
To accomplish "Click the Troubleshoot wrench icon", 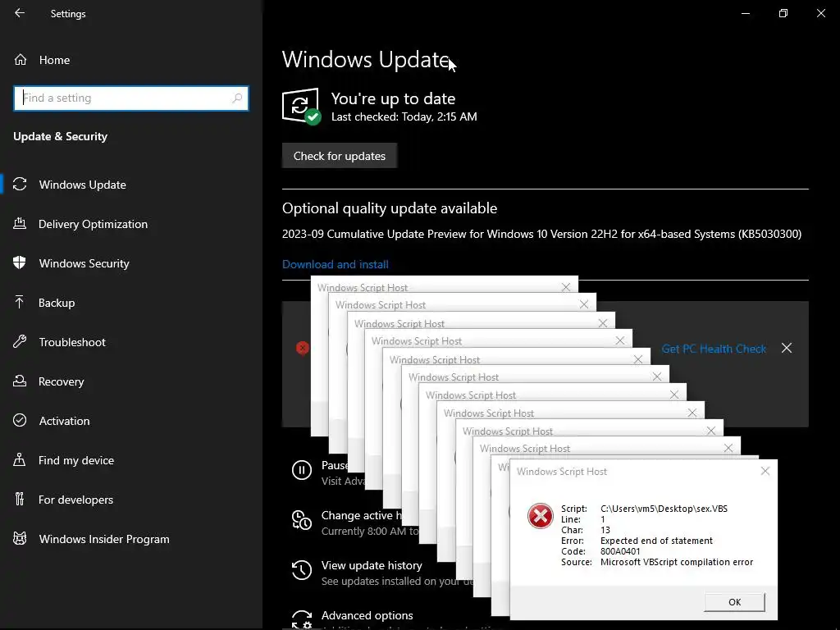I will pyautogui.click(x=20, y=342).
